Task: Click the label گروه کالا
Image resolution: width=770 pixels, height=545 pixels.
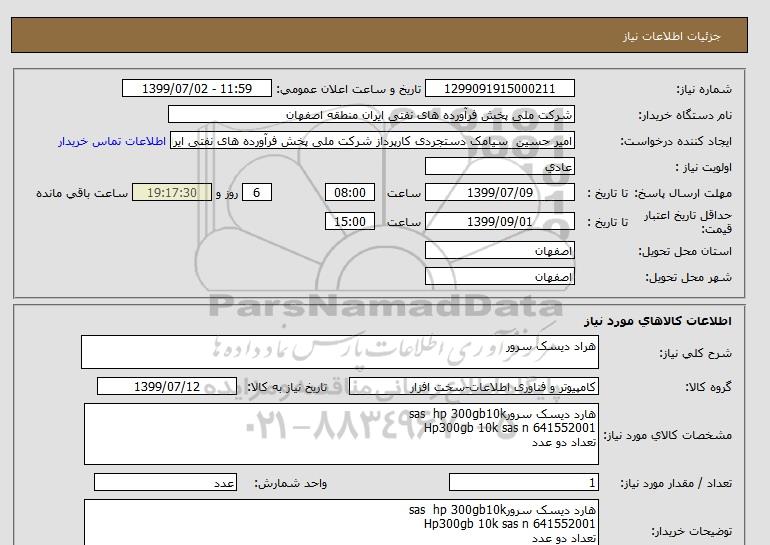Action: click(708, 387)
